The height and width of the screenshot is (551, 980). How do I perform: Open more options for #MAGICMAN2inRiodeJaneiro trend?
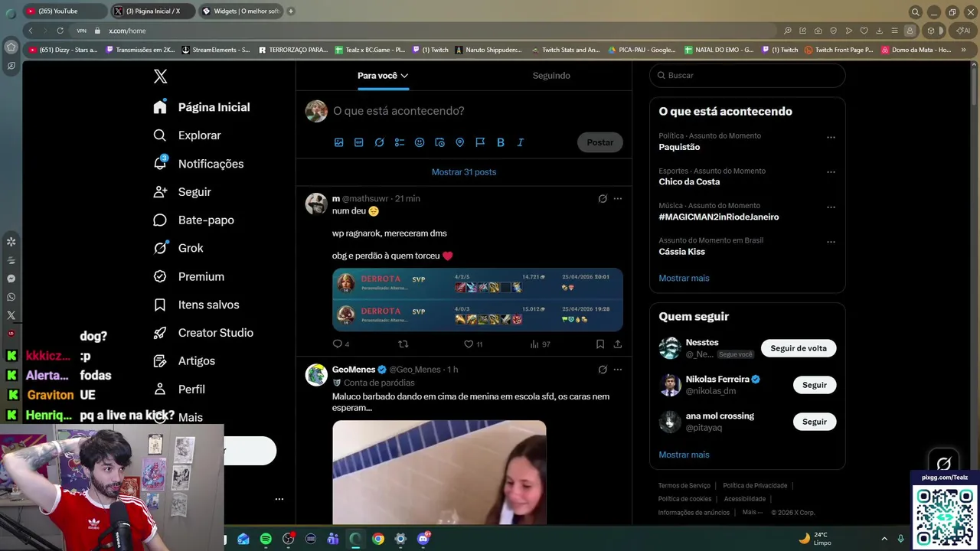click(831, 207)
